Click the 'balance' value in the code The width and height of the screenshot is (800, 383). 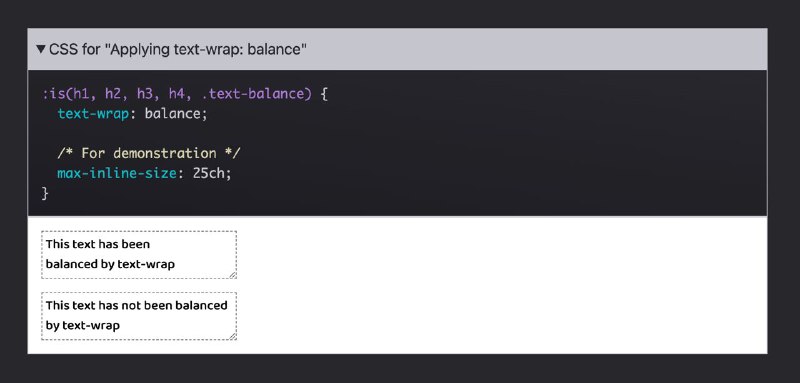(172, 113)
